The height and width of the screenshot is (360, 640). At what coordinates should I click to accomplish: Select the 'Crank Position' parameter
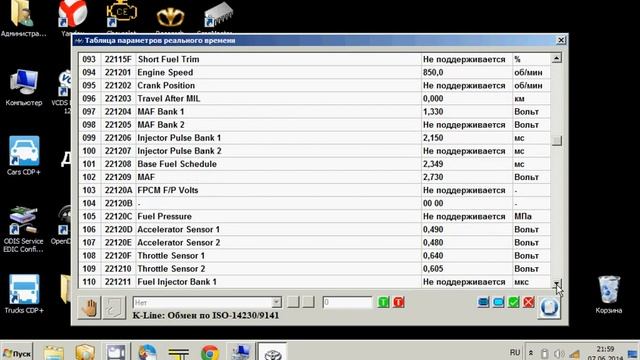coord(314,85)
